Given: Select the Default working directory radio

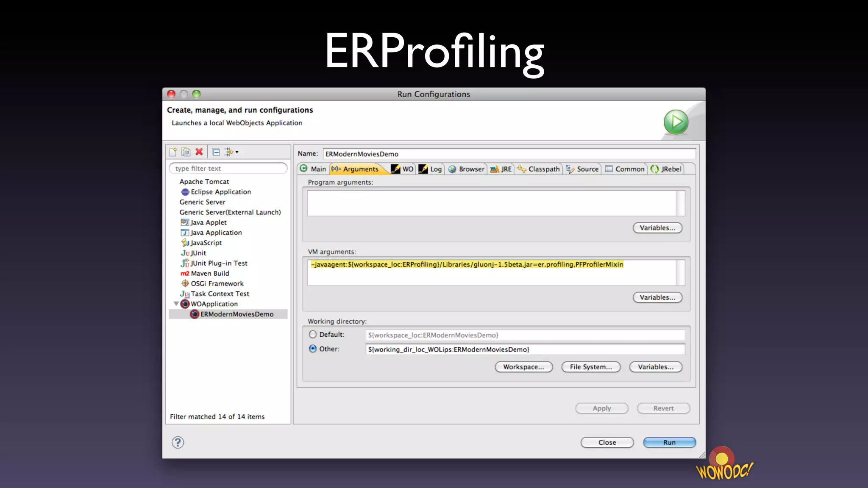Looking at the screenshot, I should pos(313,334).
